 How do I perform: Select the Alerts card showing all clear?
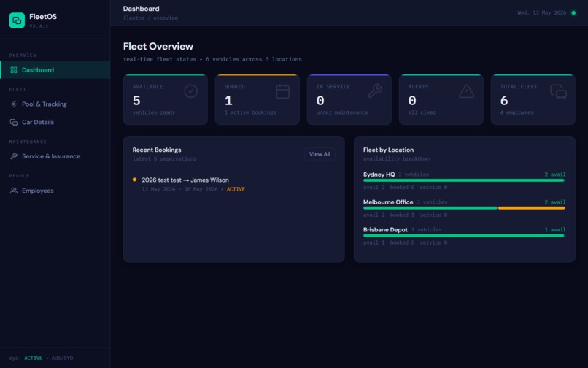441,99
